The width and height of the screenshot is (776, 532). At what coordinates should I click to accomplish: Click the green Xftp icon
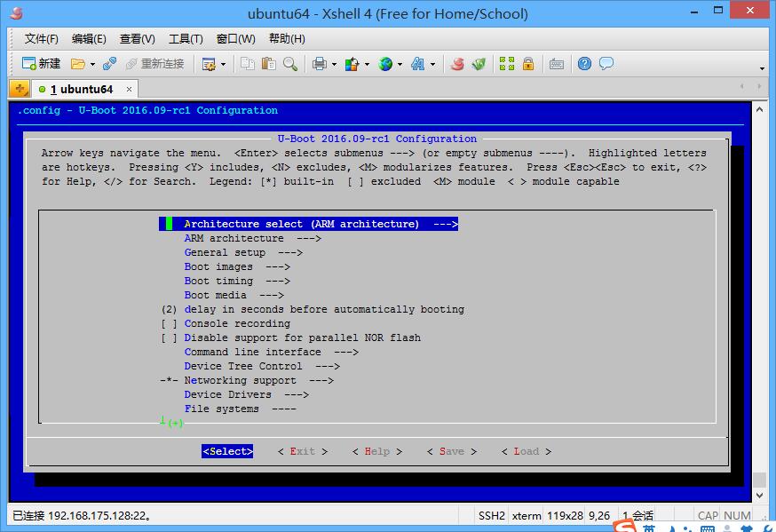[479, 64]
